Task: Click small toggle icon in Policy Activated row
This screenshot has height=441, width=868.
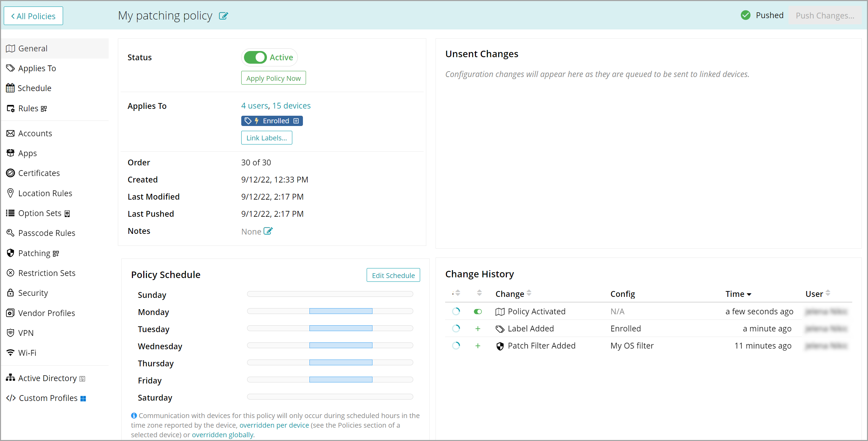Action: pyautogui.click(x=478, y=311)
